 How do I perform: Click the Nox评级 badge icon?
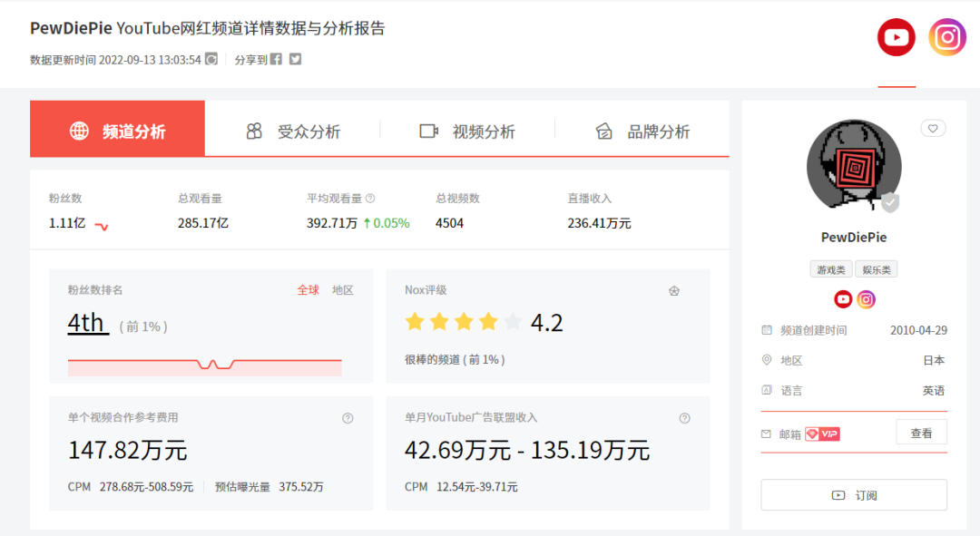673,290
